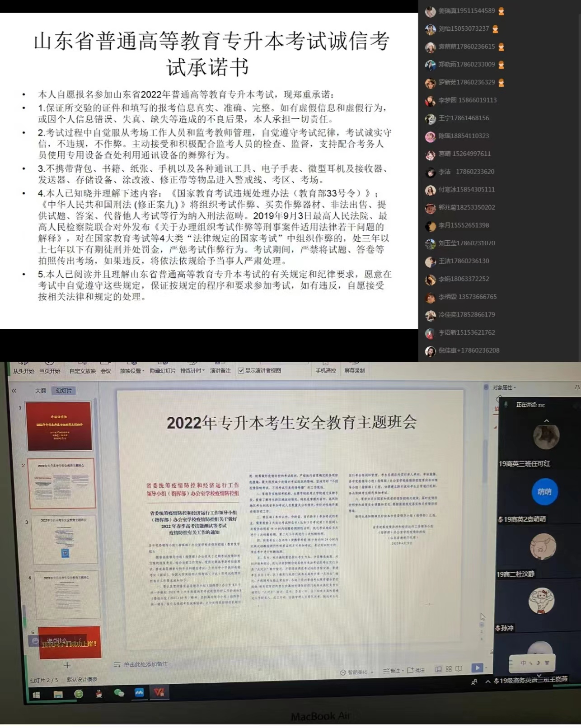This screenshot has width=581, height=728.
Task: Toggle 备注 notes pane in status bar
Action: [392, 670]
